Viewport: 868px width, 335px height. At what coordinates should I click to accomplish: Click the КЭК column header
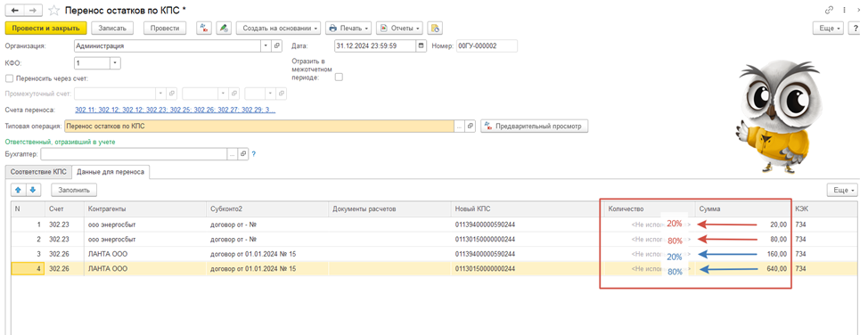click(826, 208)
